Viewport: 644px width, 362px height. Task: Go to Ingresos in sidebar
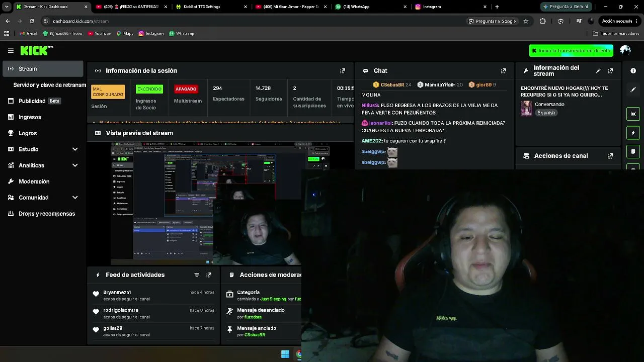[43, 117]
